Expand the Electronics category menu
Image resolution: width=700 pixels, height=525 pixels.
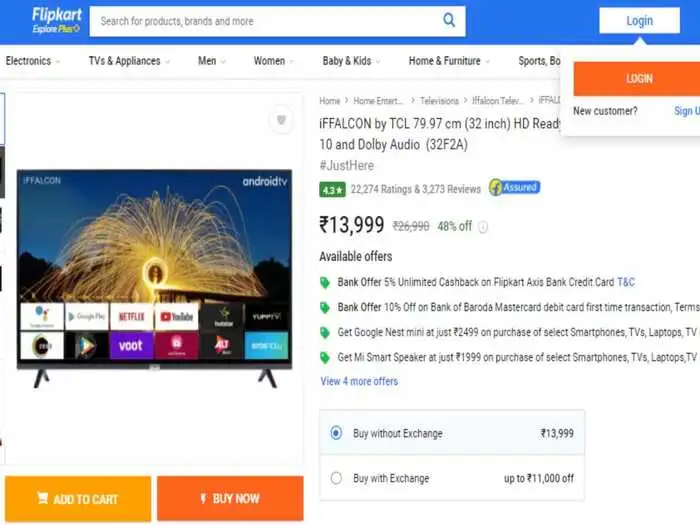pyautogui.click(x=32, y=61)
